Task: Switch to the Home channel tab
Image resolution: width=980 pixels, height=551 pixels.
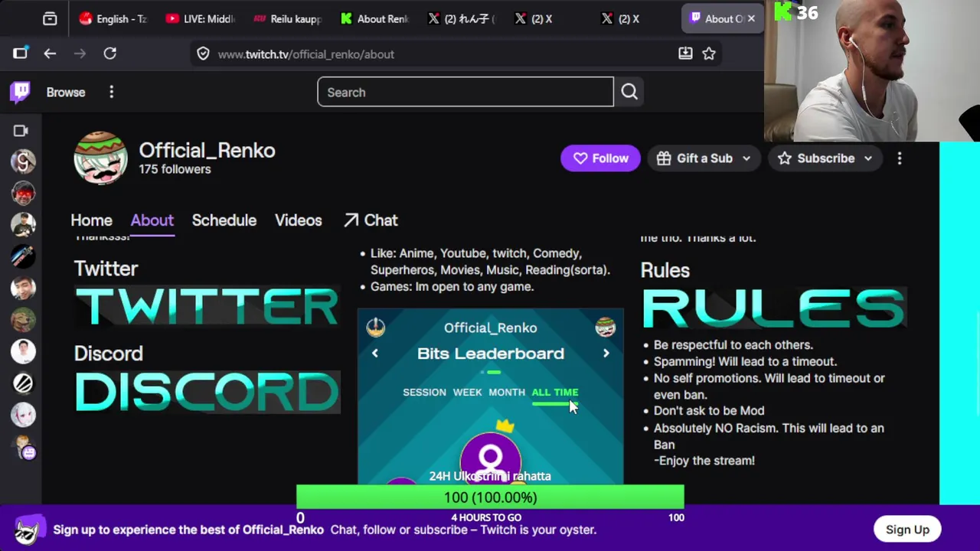Action: (91, 220)
